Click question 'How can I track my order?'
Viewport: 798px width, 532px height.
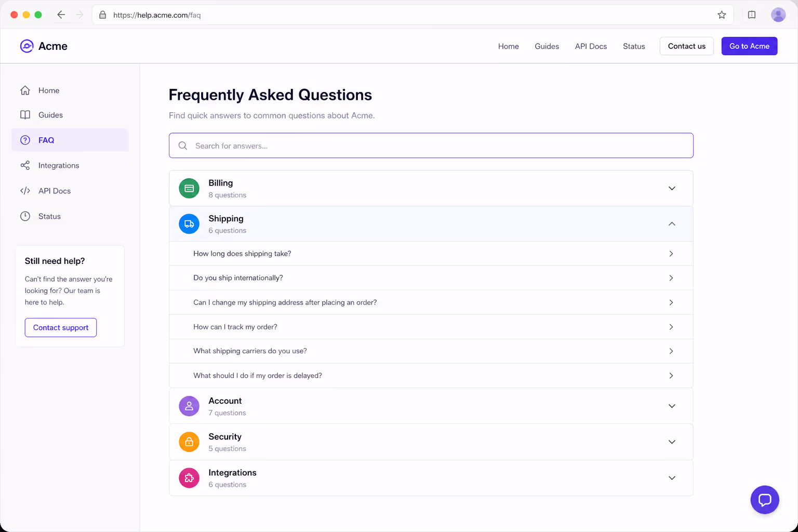tap(235, 327)
